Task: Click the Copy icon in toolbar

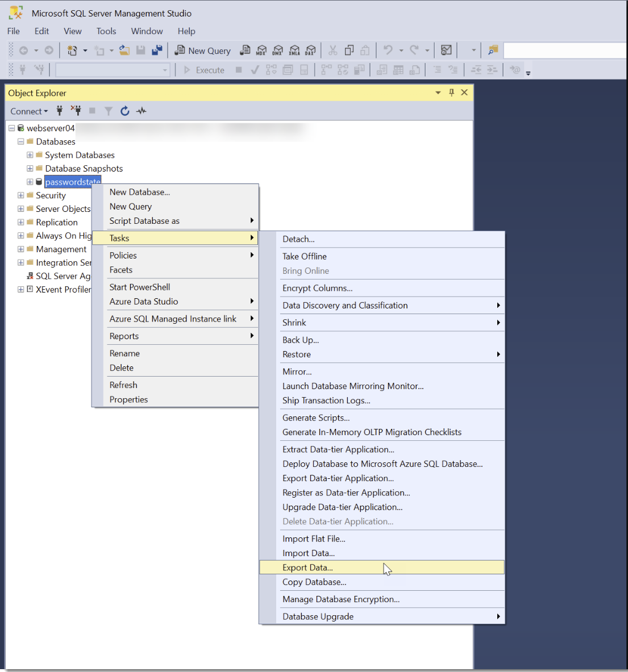Action: [x=349, y=51]
